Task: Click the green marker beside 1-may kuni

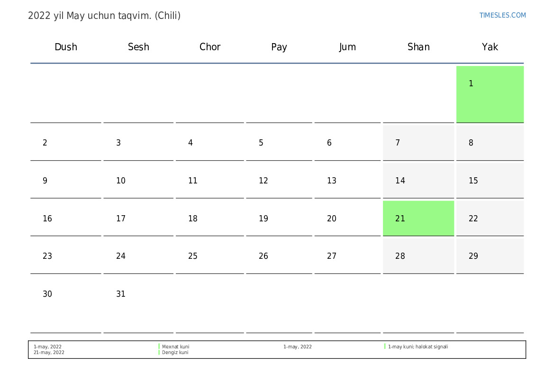Action: [x=385, y=346]
